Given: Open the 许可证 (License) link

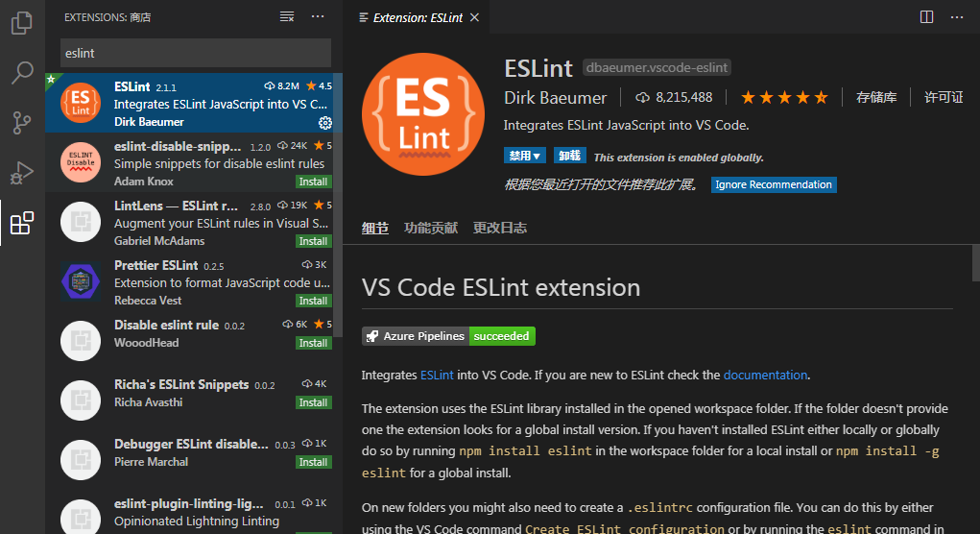Looking at the screenshot, I should [944, 97].
